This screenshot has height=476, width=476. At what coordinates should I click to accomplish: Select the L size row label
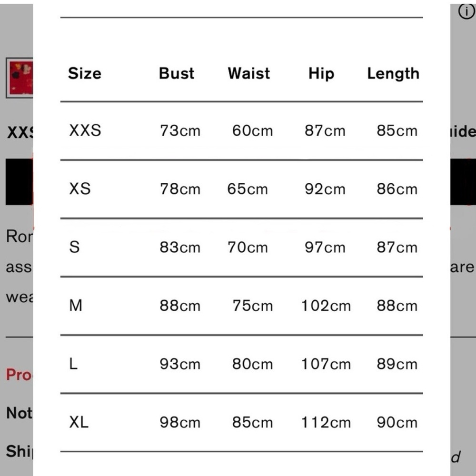click(x=73, y=364)
